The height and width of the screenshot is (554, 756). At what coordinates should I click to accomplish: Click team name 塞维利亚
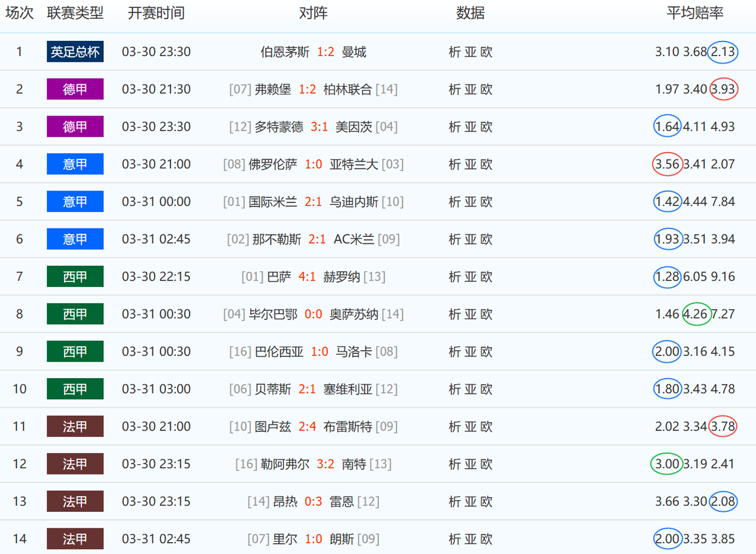347,389
